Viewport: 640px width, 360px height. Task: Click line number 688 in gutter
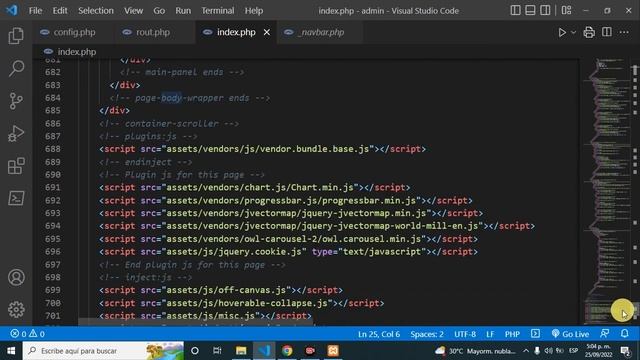(53, 149)
